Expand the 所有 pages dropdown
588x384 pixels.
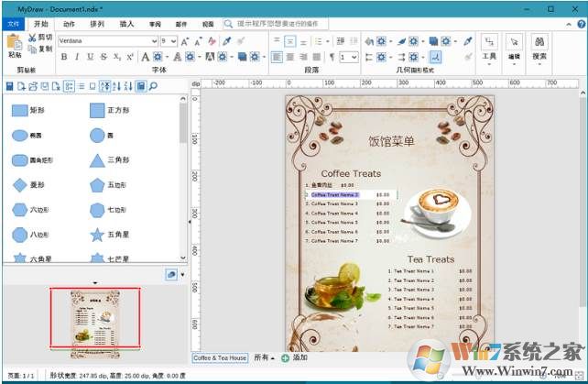point(264,357)
